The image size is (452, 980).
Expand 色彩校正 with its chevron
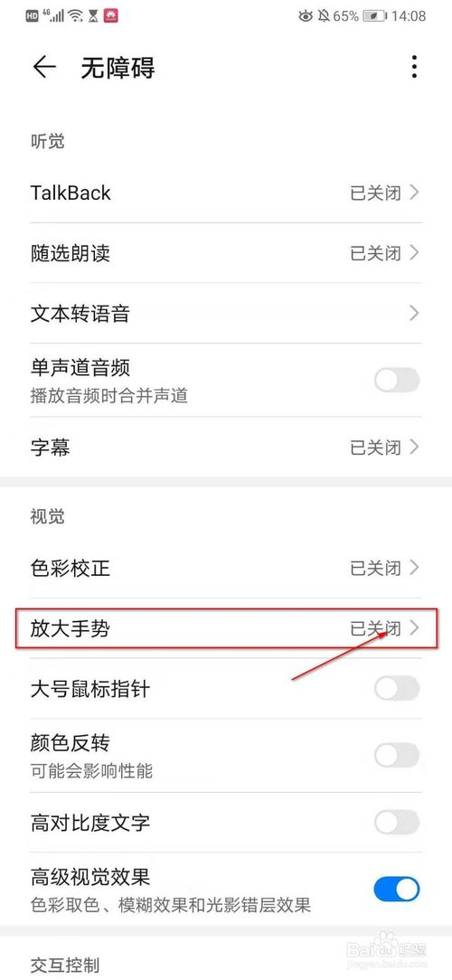[414, 568]
